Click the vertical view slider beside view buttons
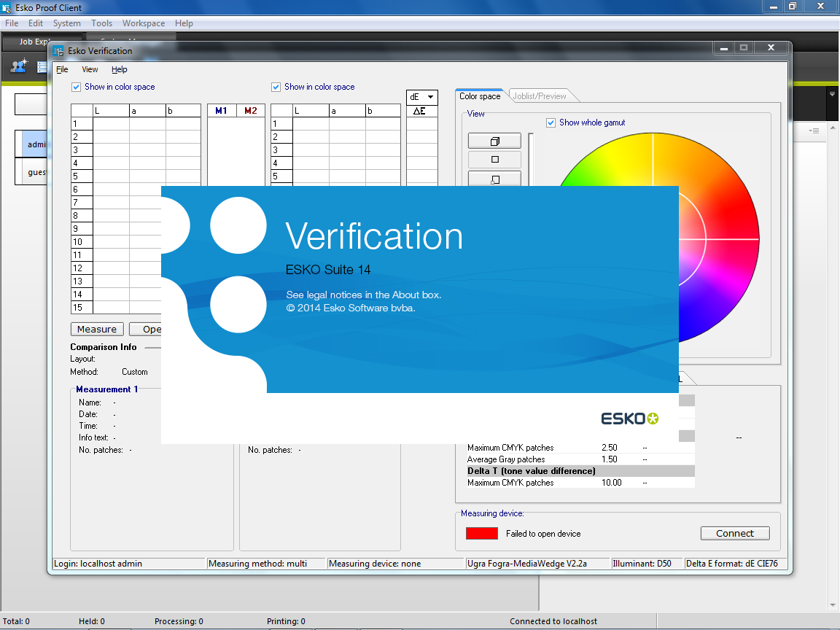840x630 pixels. click(x=531, y=160)
